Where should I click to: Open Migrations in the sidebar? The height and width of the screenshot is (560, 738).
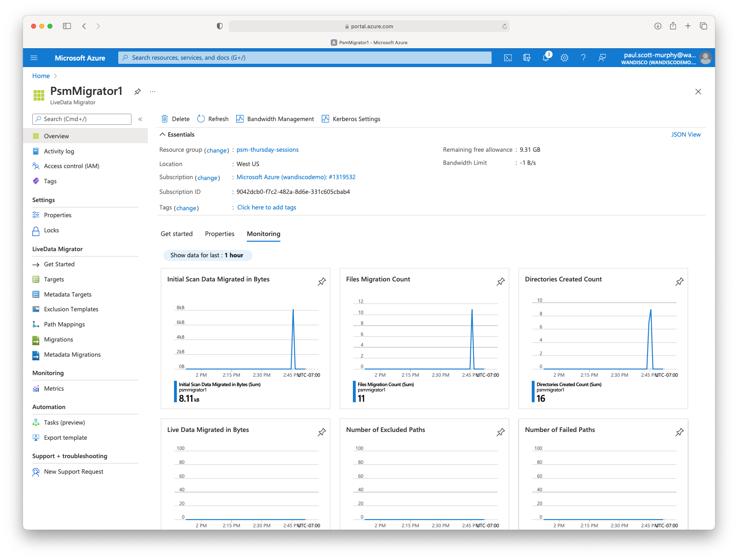(x=59, y=340)
